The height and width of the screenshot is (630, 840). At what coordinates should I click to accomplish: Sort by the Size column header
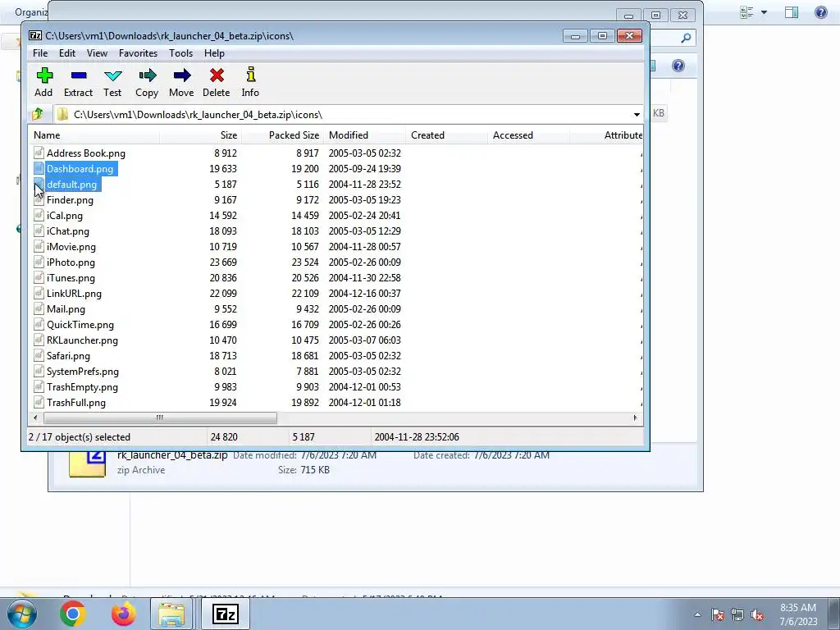(200, 135)
